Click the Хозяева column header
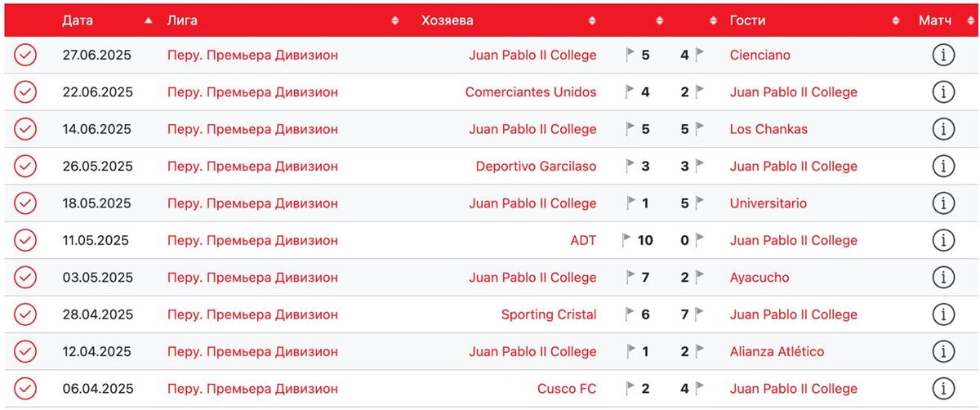The image size is (980, 410). click(447, 20)
